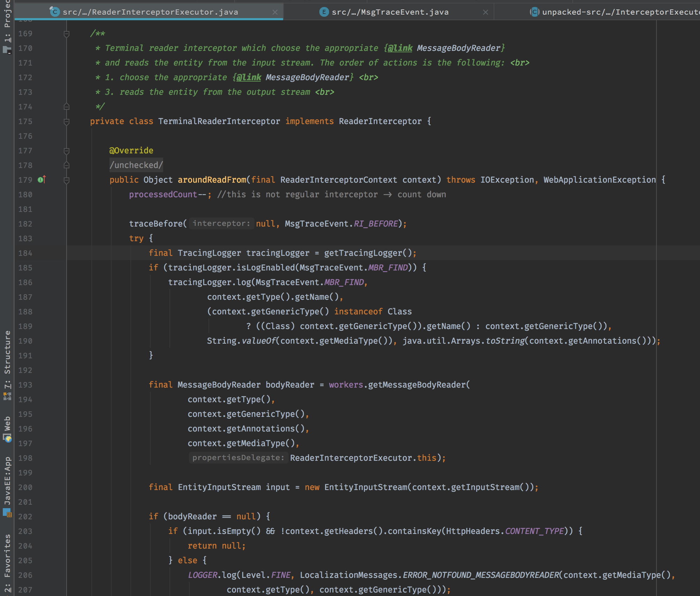The image size is (700, 596).
Task: Collapse the Javadoc comment at line 169
Action: point(67,34)
